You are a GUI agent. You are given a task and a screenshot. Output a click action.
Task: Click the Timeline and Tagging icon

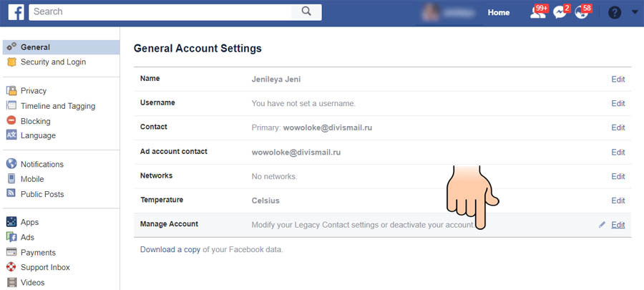11,106
